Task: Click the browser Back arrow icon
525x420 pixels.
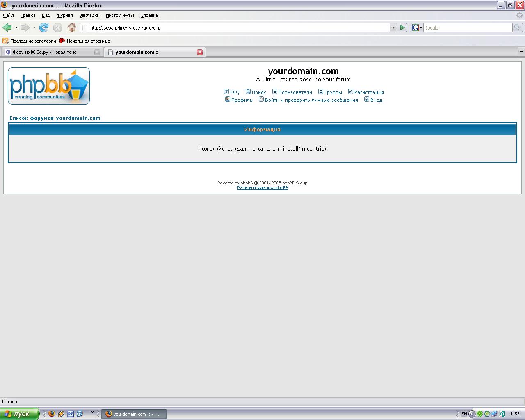Action: 7,27
